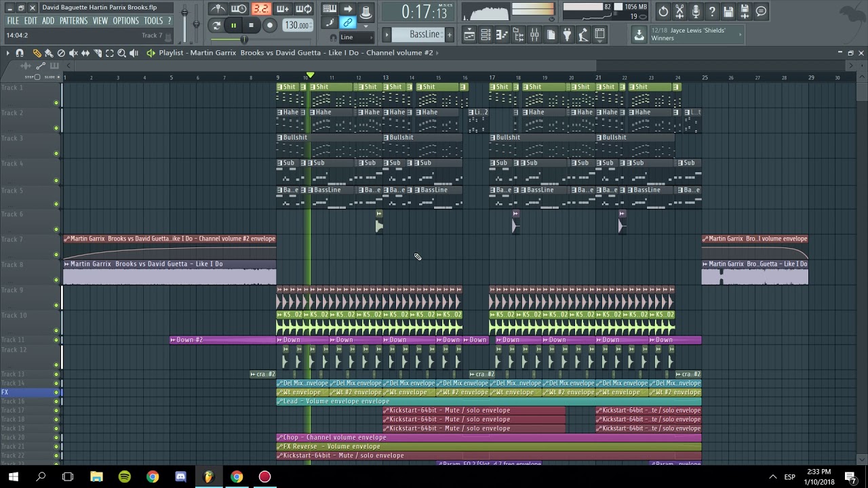The image size is (868, 488).
Task: Open the Playlist window from toolbar
Action: 469,35
